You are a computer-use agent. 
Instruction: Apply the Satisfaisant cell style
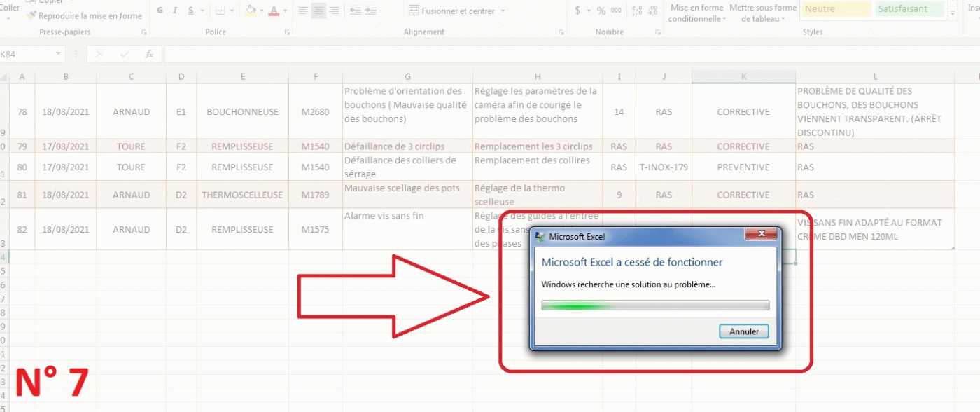(909, 9)
